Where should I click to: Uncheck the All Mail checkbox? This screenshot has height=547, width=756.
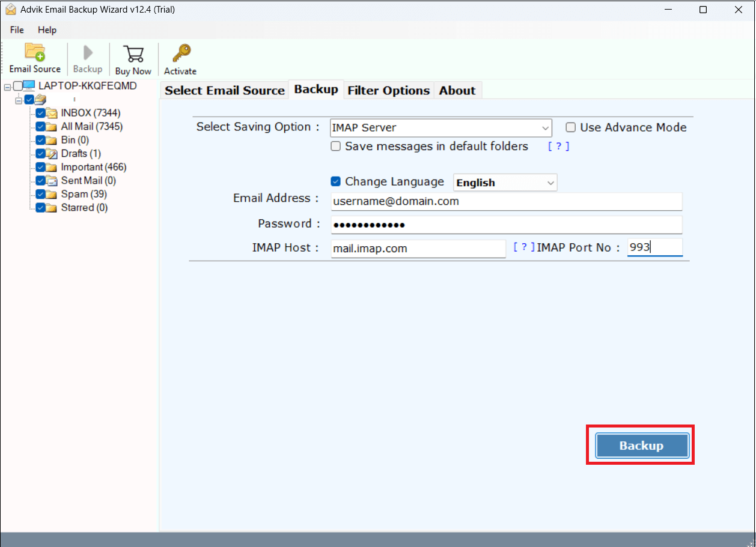point(40,127)
